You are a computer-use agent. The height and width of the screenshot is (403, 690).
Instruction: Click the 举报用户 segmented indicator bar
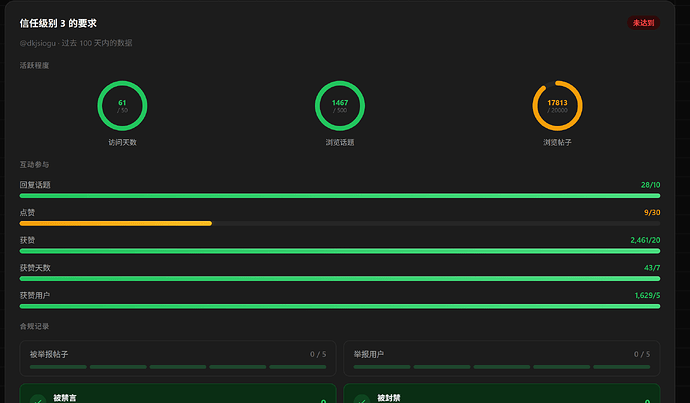pos(502,367)
